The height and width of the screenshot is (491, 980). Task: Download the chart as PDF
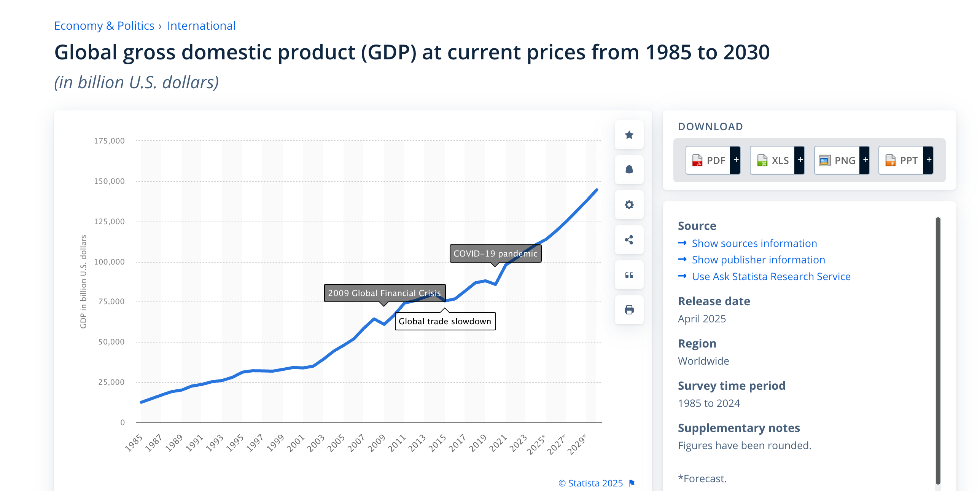tap(708, 160)
